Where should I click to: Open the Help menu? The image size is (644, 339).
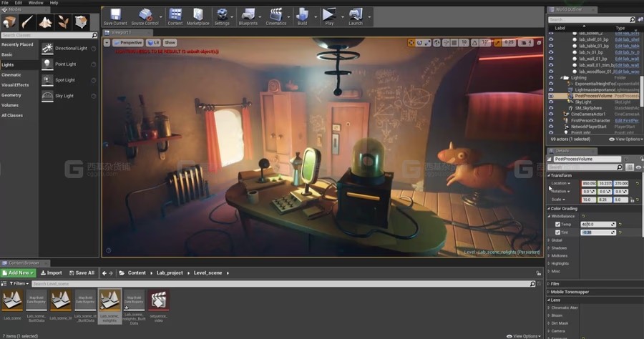coord(54,2)
